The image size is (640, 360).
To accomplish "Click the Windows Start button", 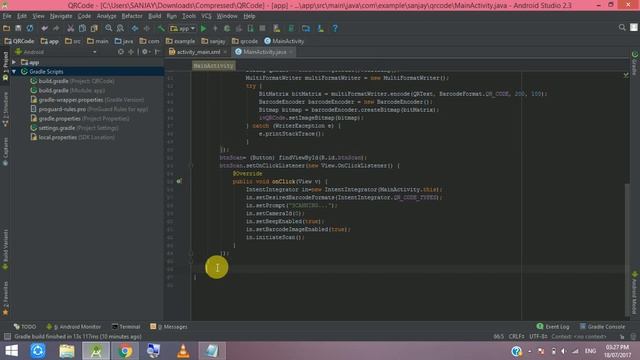I will pos(11,351).
